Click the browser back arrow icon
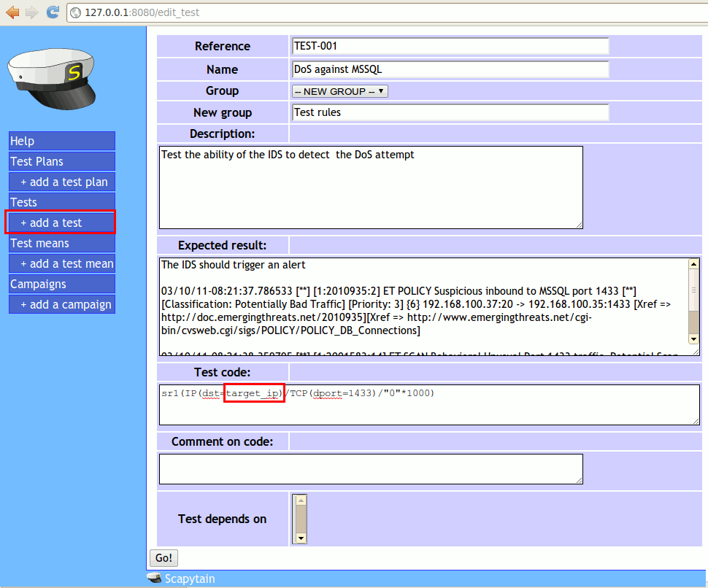This screenshot has width=708, height=588. (x=12, y=12)
